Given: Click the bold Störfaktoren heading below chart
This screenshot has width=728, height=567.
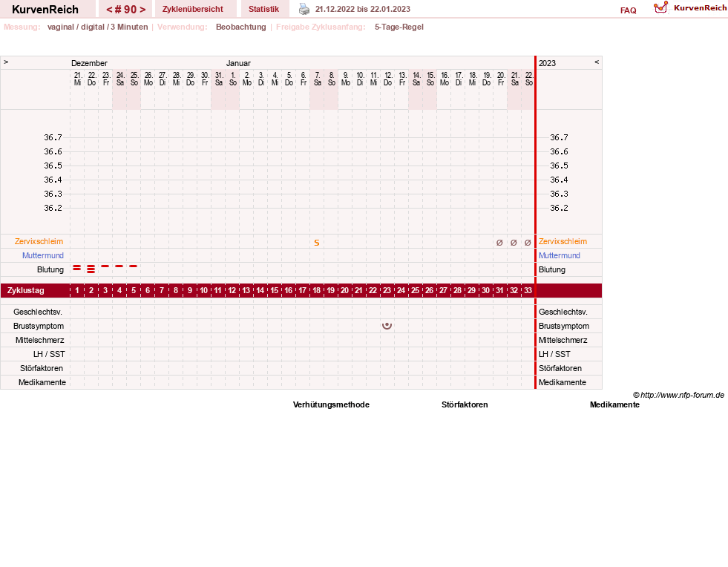Looking at the screenshot, I should 465,404.
